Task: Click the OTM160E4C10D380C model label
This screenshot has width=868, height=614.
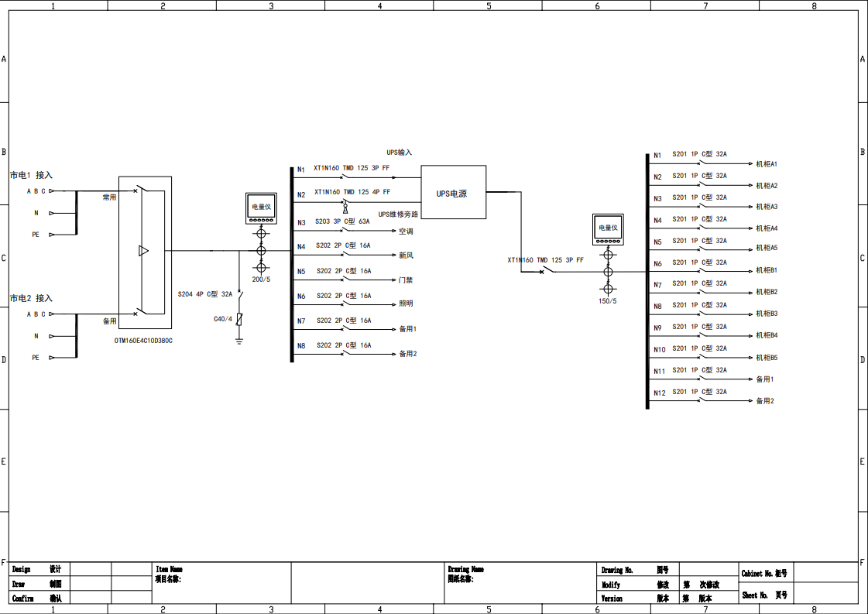Action: (x=143, y=340)
